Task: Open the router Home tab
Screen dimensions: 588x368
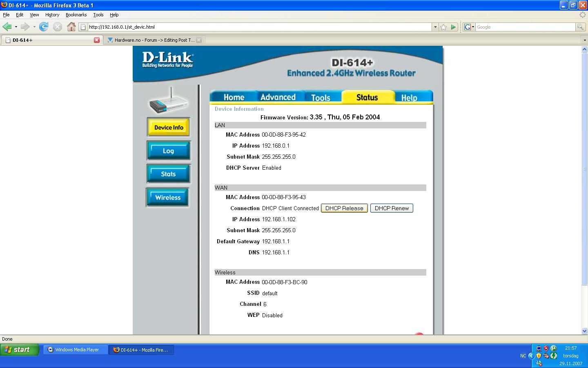Action: click(x=234, y=97)
